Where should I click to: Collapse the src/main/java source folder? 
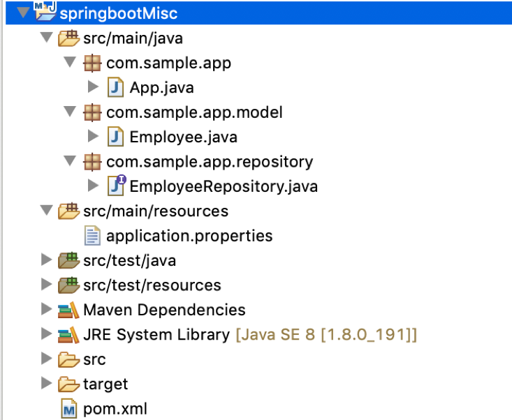click(x=46, y=37)
